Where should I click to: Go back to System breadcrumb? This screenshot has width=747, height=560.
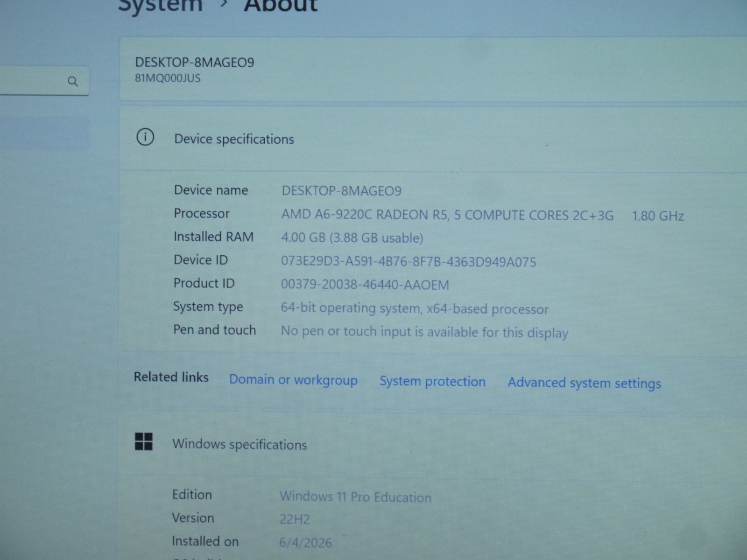[x=160, y=6]
